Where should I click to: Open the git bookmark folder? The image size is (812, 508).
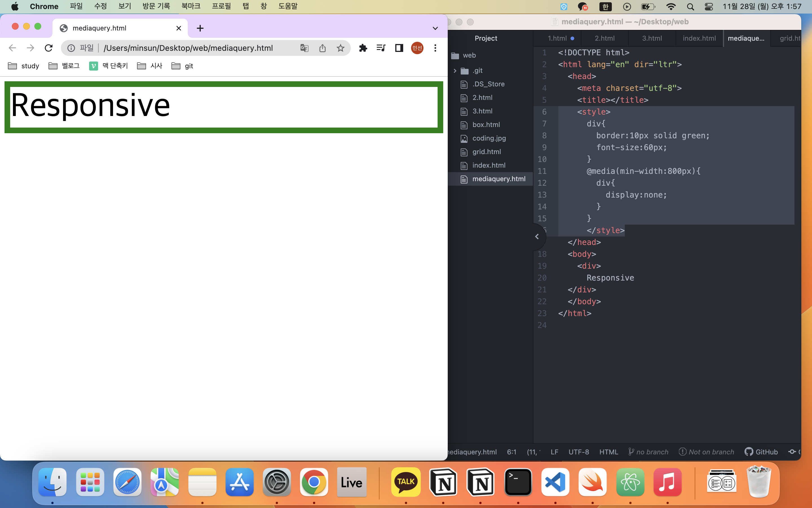[182, 66]
